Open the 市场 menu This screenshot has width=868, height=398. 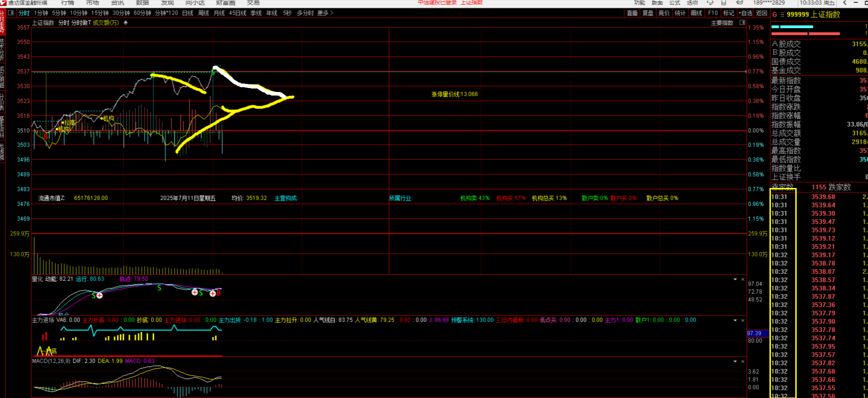tap(92, 3)
